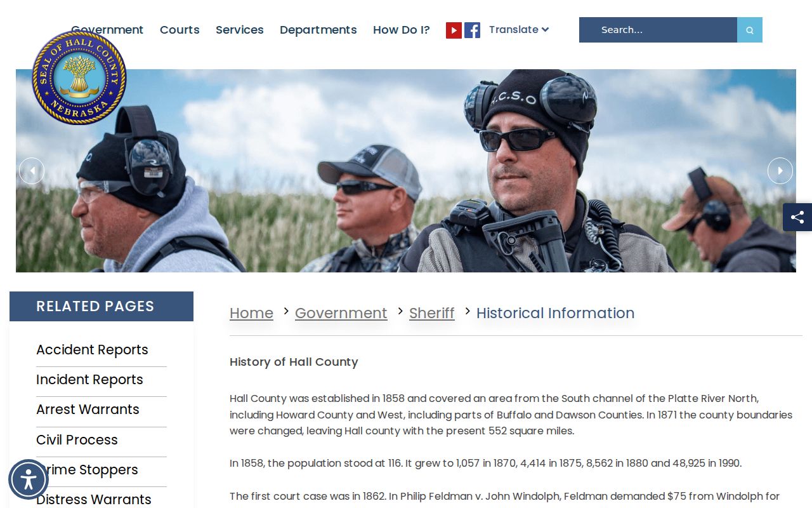Follow the Sheriff breadcrumb link
The width and height of the screenshot is (812, 508).
(432, 313)
